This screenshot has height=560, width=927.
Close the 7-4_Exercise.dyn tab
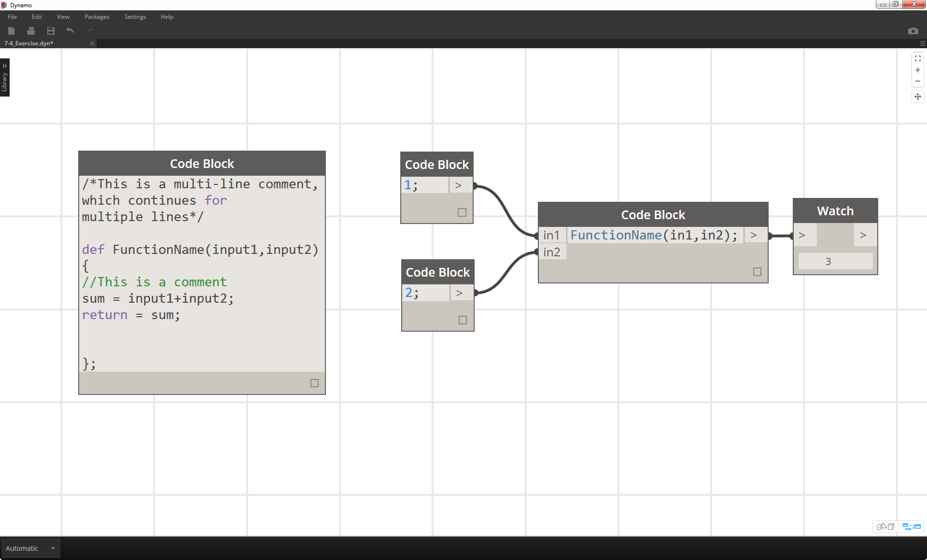point(92,43)
